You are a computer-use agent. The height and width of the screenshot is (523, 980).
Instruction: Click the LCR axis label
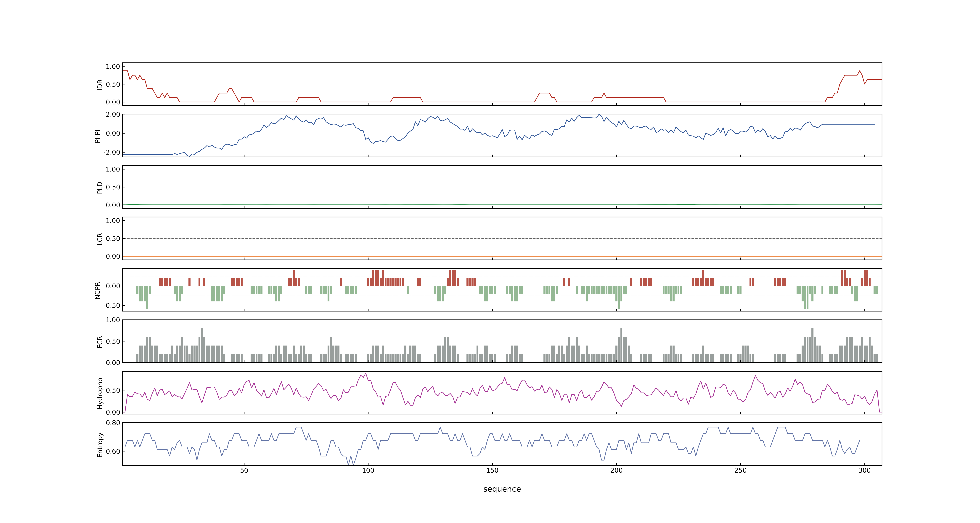[100, 239]
